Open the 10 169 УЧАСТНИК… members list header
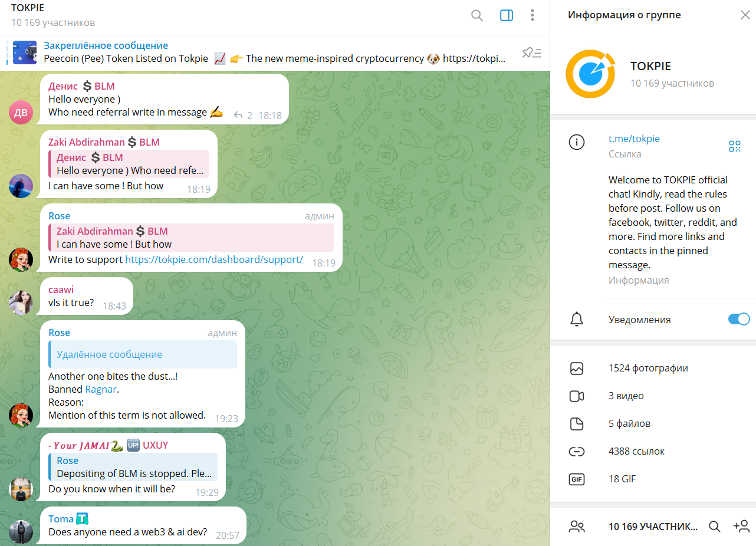Screen dimensions: 756x546 653,527
